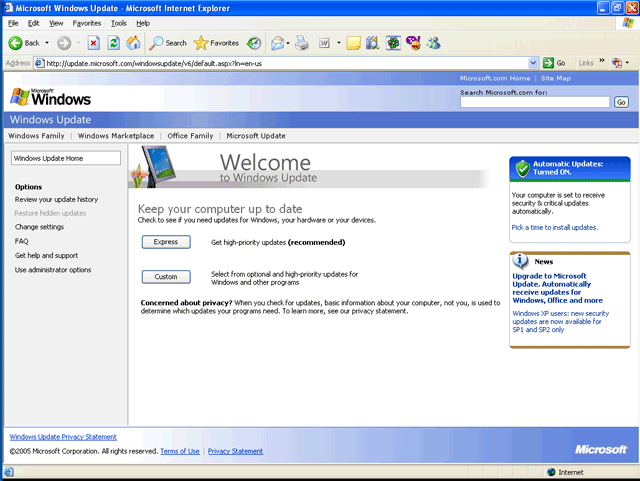Screen dimensions: 640x481
Task: Open the Windows Family tab
Action: pyautogui.click(x=36, y=136)
